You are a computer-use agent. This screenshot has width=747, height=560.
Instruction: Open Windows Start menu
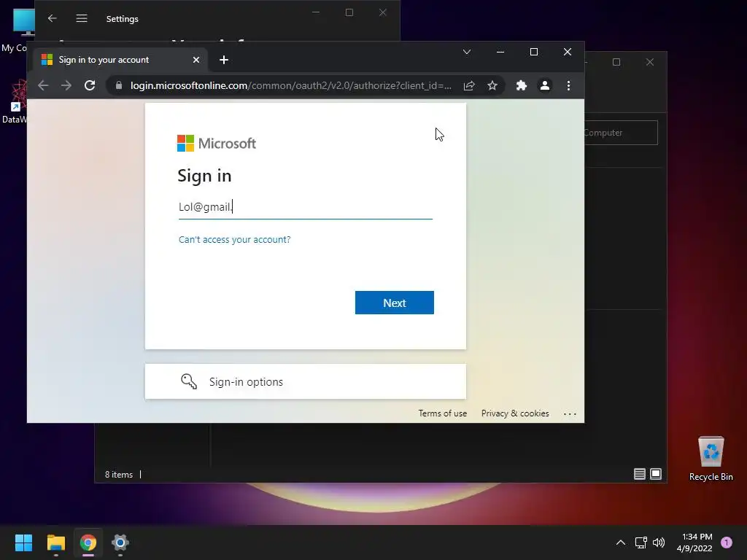tap(23, 542)
